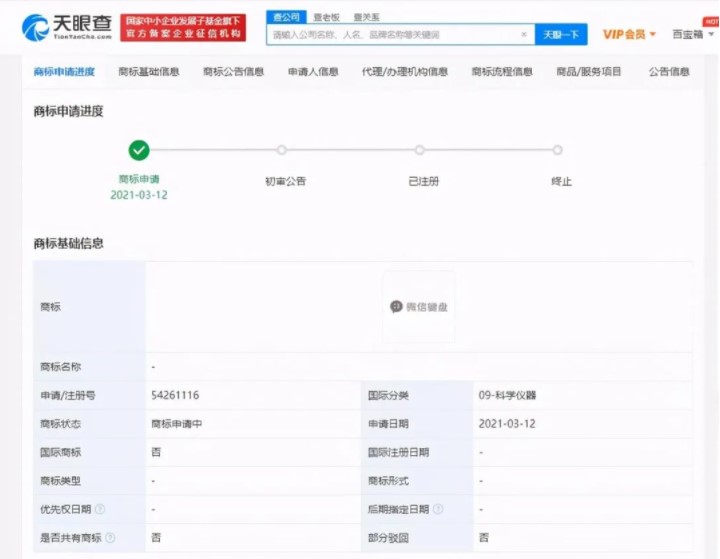Switch to 查关系 search tab

366,17
